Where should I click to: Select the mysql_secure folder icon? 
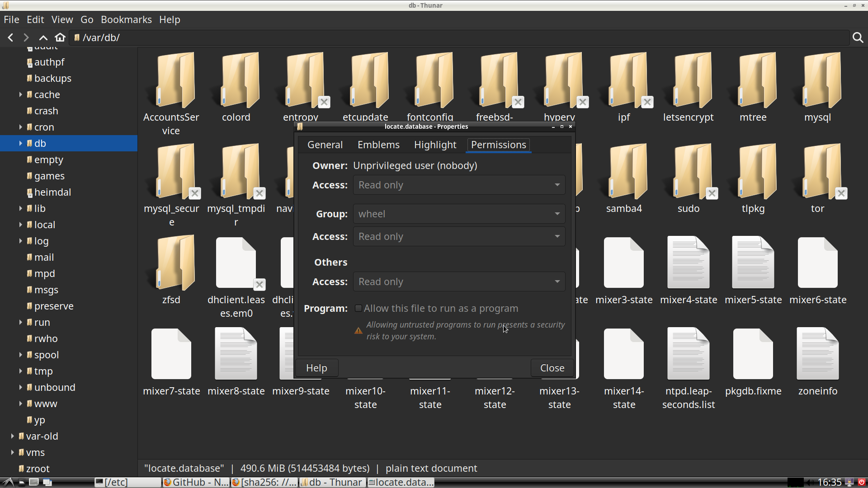[171, 172]
